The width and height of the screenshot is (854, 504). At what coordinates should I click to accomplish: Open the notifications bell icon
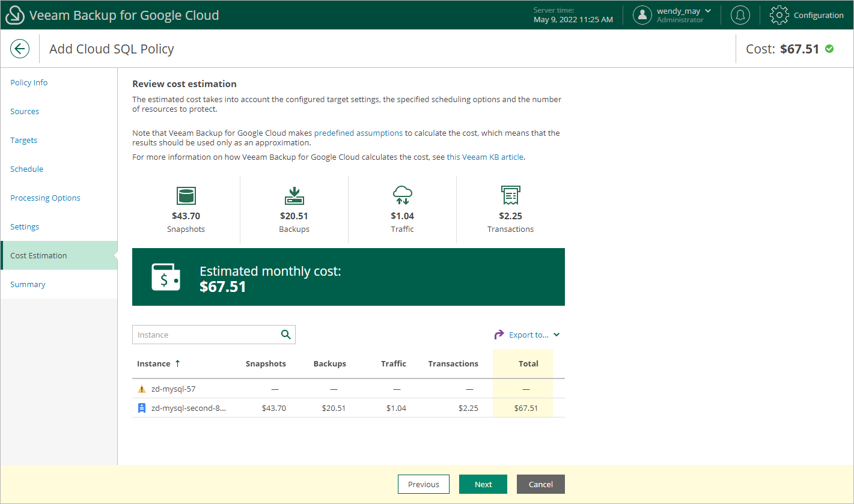pos(740,15)
